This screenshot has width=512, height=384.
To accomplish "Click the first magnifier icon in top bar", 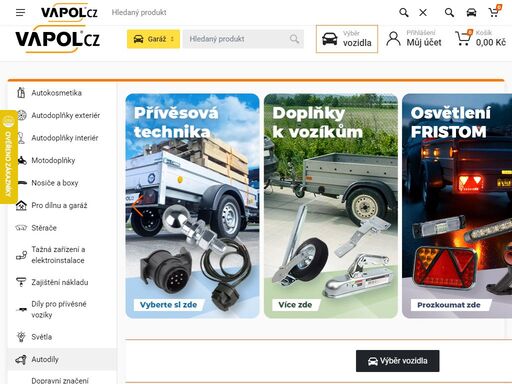I will (404, 13).
